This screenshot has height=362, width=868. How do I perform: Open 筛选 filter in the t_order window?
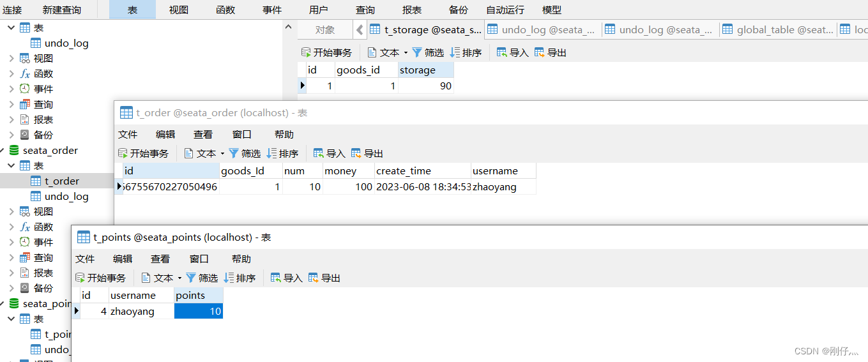[244, 153]
